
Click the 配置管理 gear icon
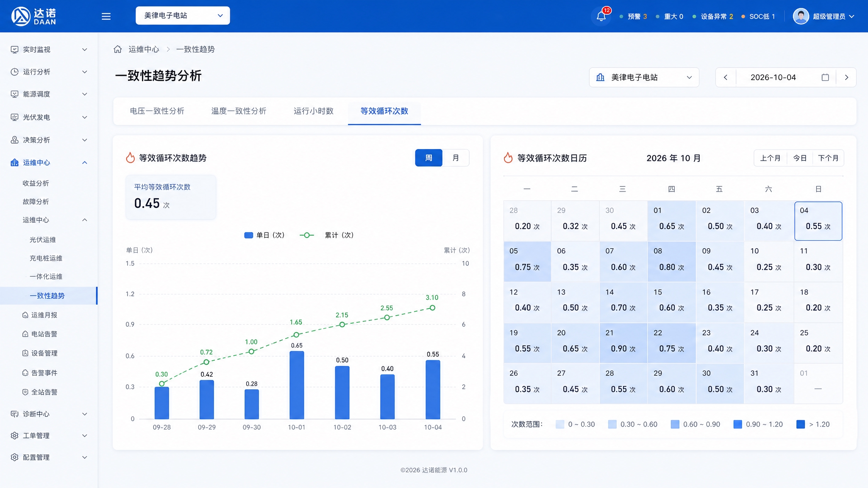pos(14,457)
